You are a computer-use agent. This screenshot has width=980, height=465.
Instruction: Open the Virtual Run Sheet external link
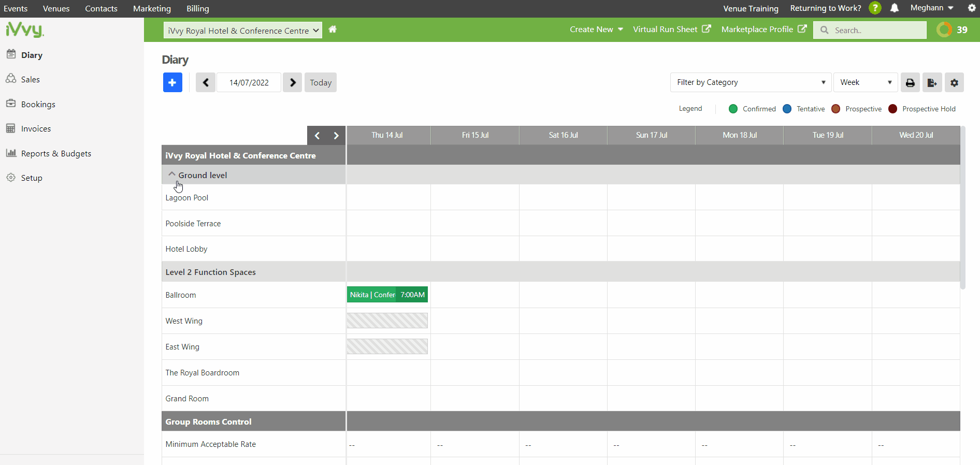(x=672, y=30)
